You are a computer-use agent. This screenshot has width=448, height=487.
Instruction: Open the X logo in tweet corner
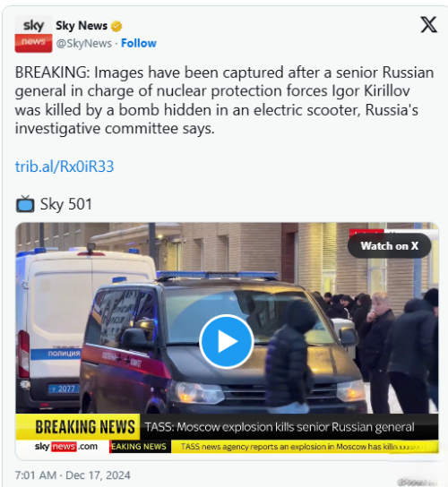click(428, 25)
